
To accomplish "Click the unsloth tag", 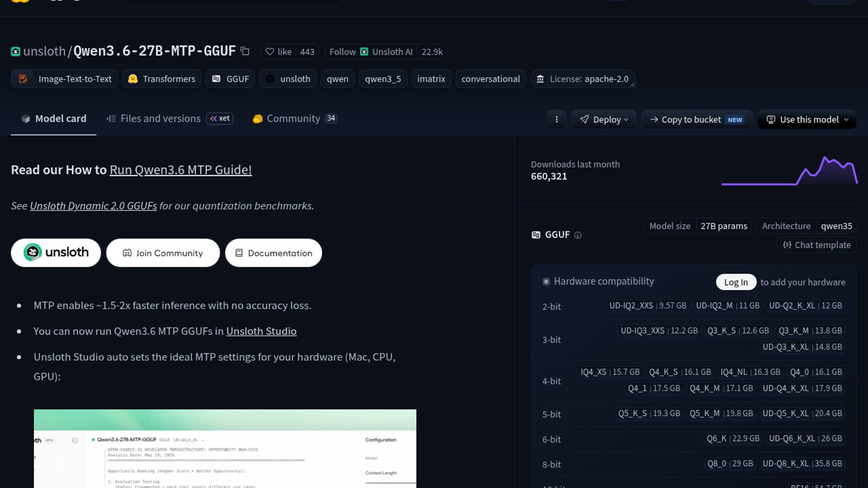I will pos(288,79).
